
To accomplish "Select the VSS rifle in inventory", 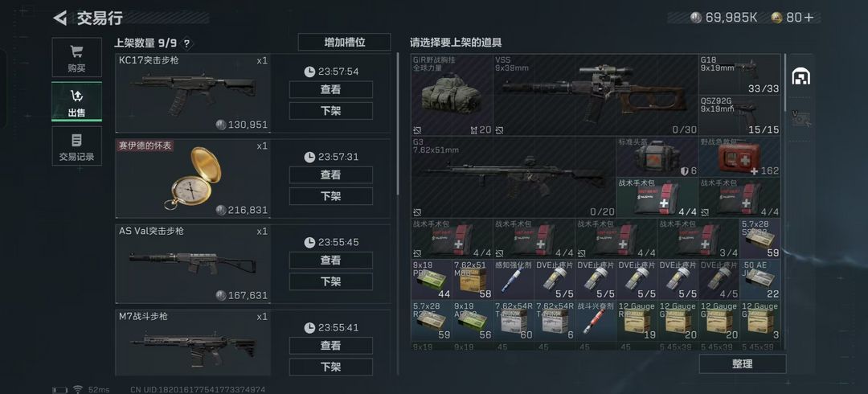I will pos(596,95).
